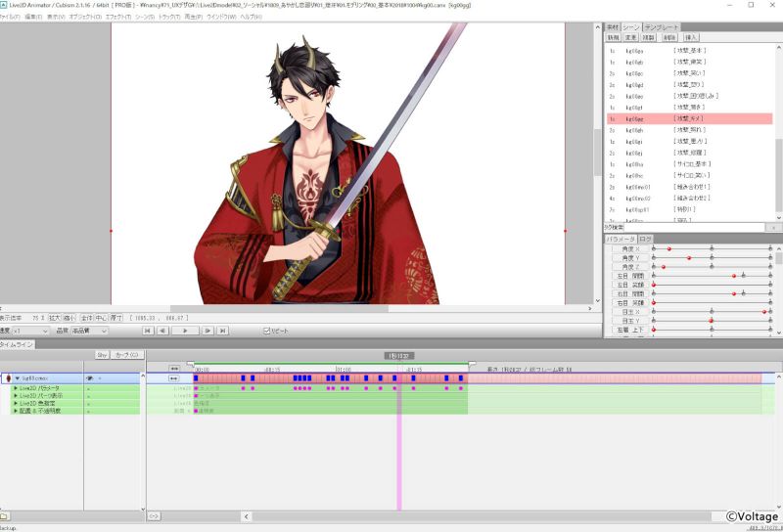Click the 挿入 insert scene button
Screen dimensions: 783x532
[691, 37]
